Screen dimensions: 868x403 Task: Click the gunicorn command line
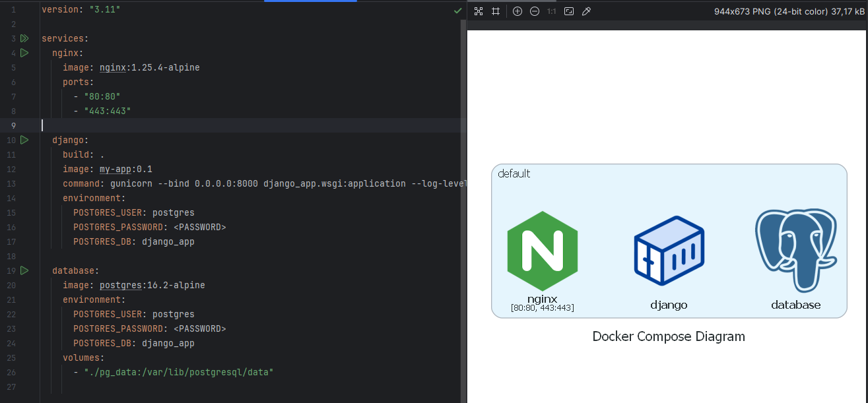pos(265,183)
